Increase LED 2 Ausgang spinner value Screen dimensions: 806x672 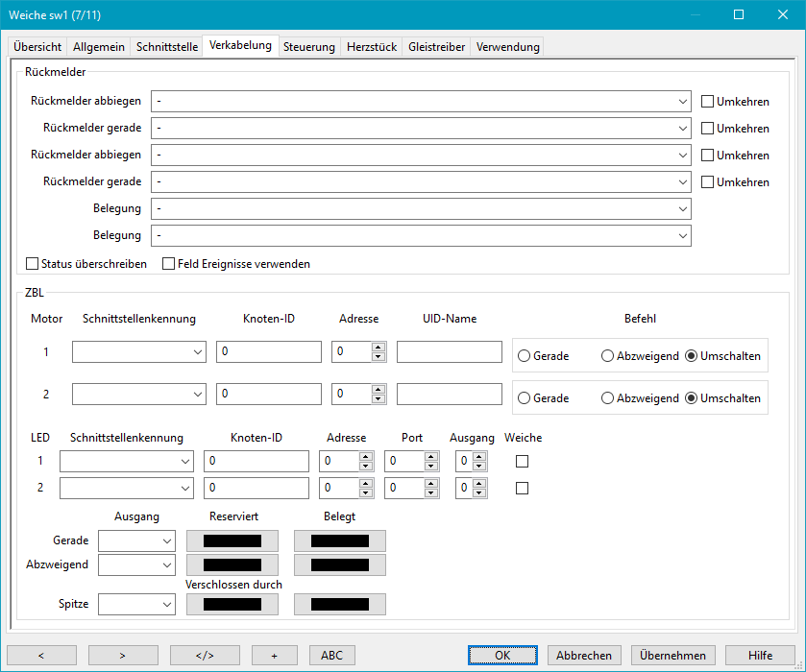click(x=479, y=483)
